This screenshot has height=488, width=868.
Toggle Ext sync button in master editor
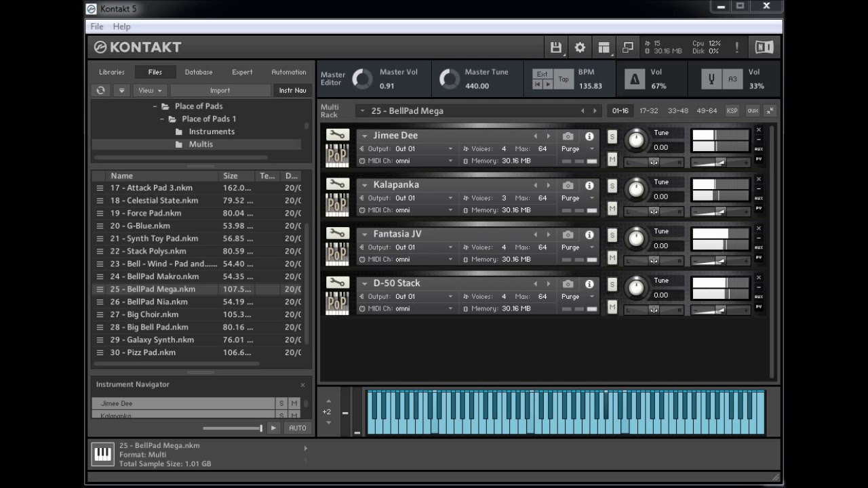click(542, 74)
